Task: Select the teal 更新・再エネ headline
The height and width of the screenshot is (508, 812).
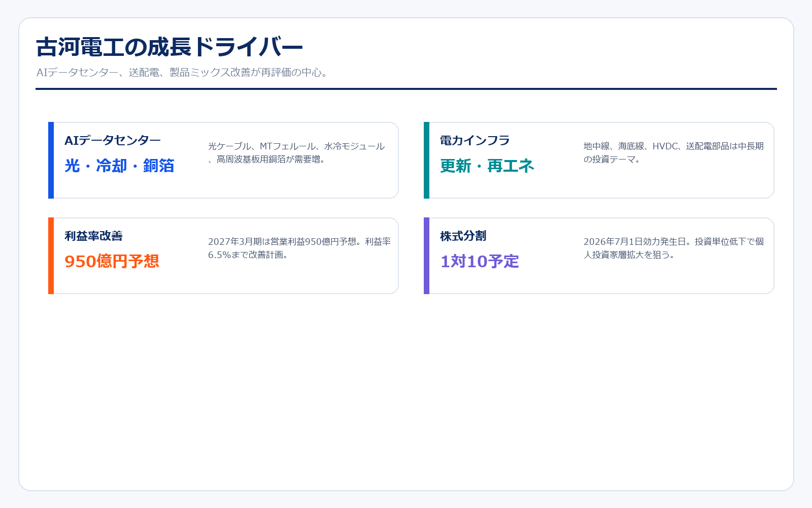Action: (x=487, y=166)
